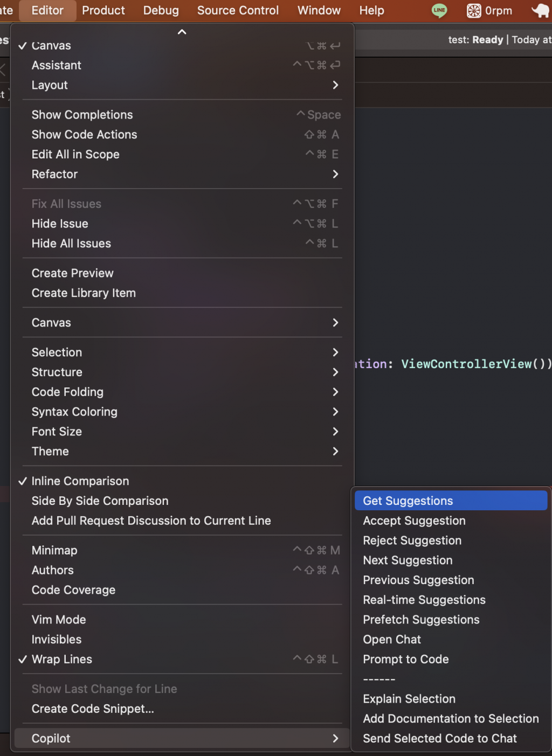Toggle the checked Canvas menu item
The height and width of the screenshot is (756, 552).
(x=52, y=46)
